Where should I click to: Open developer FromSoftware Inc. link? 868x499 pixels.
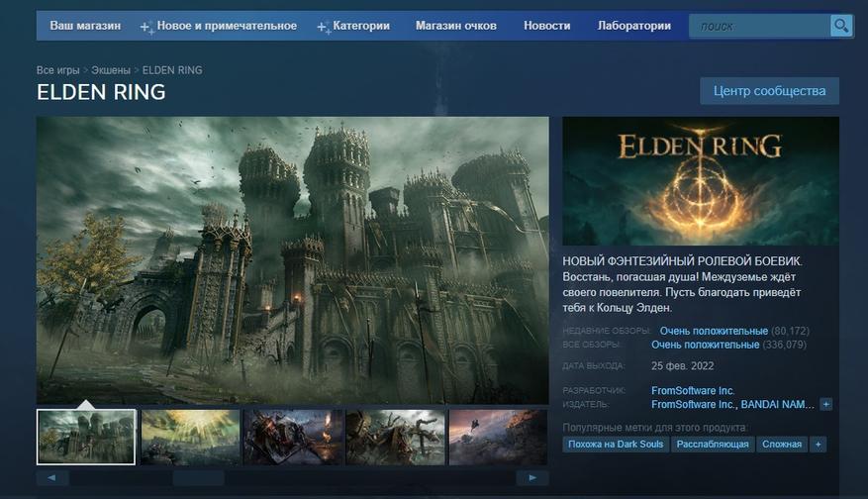point(693,390)
